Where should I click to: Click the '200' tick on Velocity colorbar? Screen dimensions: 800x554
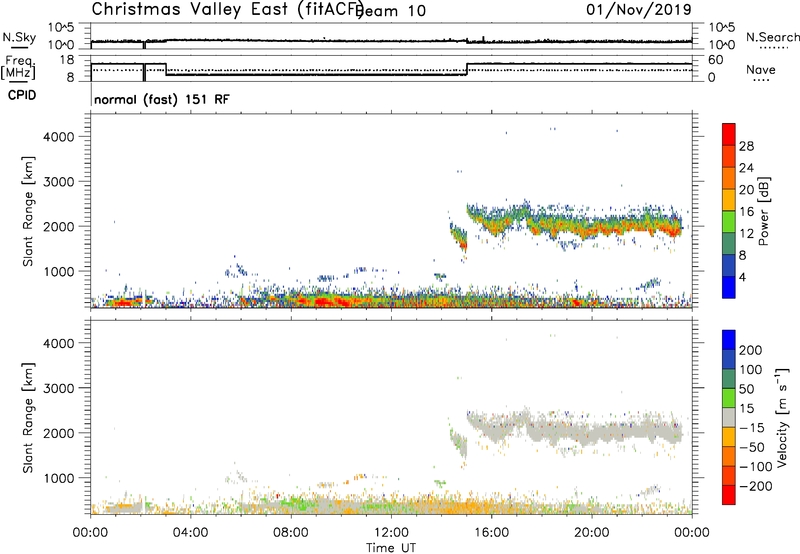click(751, 350)
